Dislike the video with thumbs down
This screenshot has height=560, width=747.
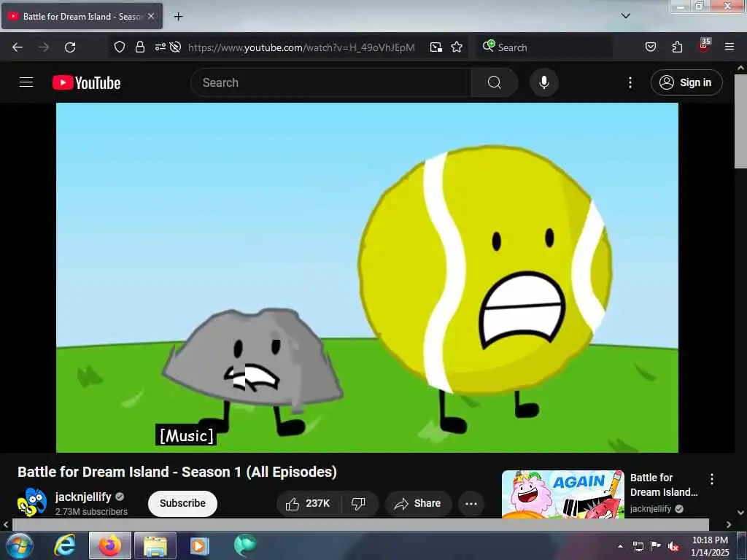click(359, 503)
